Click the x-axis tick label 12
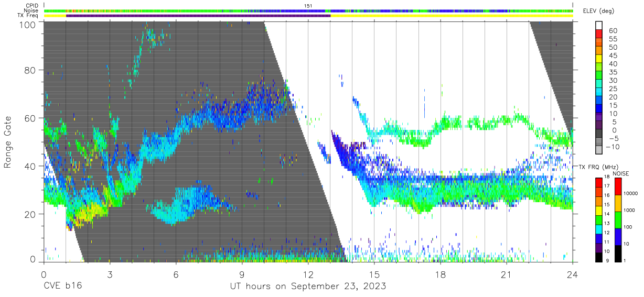 tap(308, 274)
